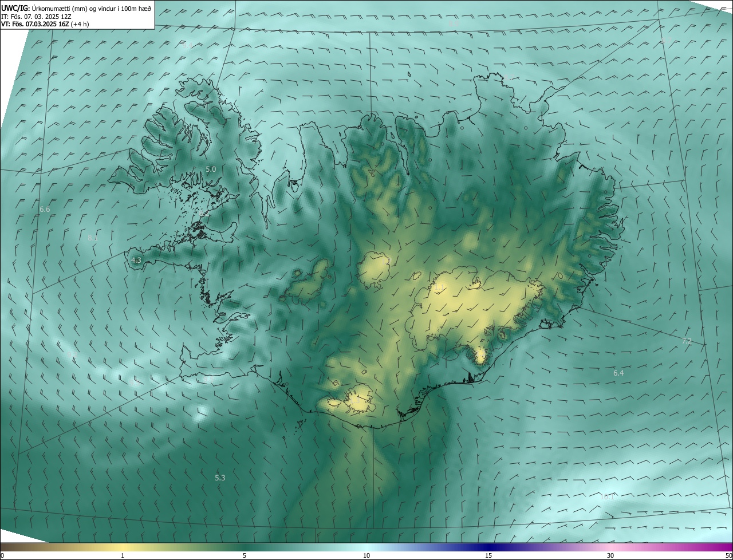
Task: Click the map value '5.0' in the Westfjords
Action: [211, 169]
